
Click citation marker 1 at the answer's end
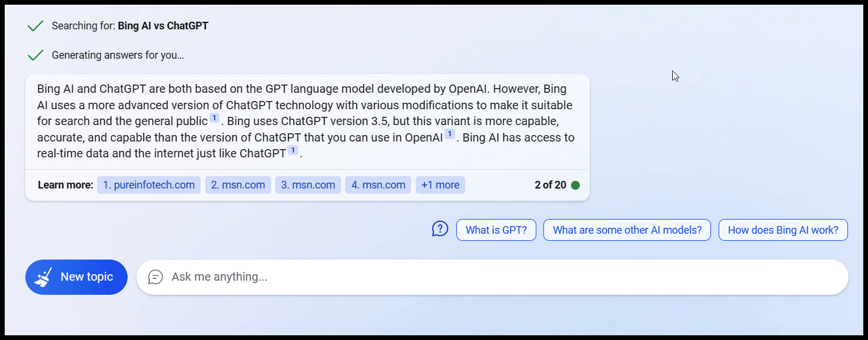[292, 150]
